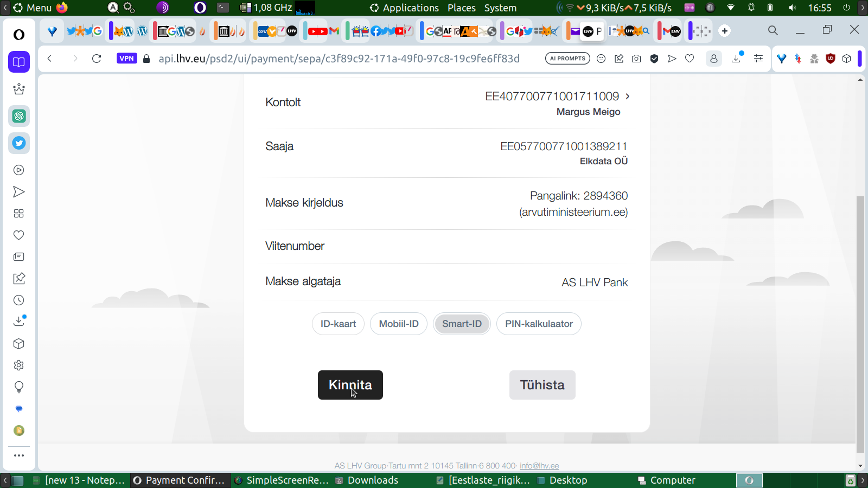This screenshot has width=868, height=488.
Task: Switch to the Notepad window in the taskbar
Action: point(79,480)
